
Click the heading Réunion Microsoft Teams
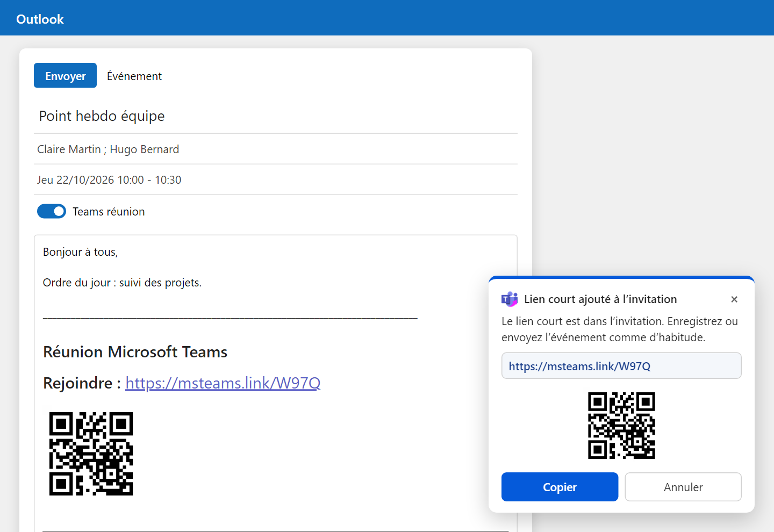135,352
